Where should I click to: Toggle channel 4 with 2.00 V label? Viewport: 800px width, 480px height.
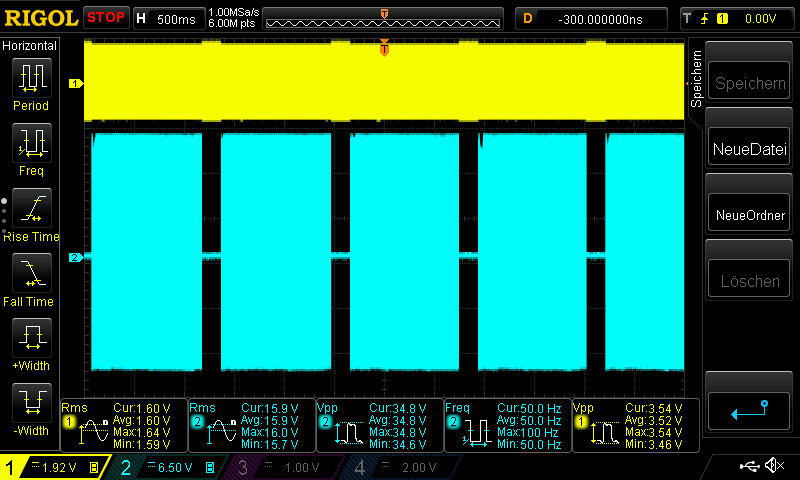pyautogui.click(x=403, y=467)
